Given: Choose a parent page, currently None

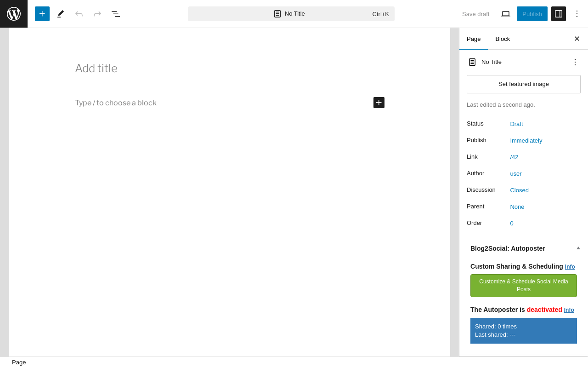Looking at the screenshot, I should click(517, 207).
